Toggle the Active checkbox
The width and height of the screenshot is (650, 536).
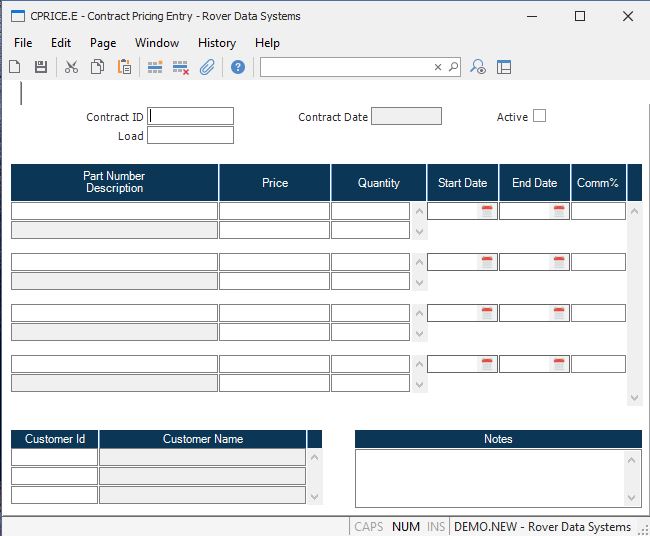pos(539,116)
